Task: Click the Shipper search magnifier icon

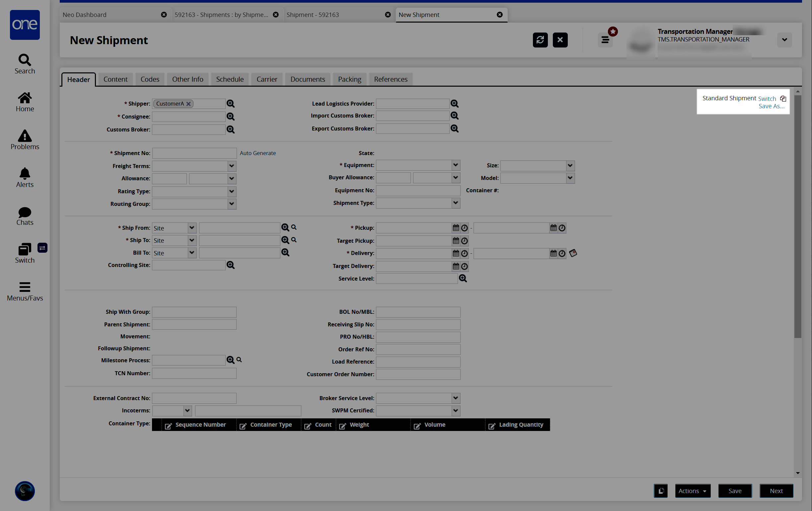Action: [231, 103]
